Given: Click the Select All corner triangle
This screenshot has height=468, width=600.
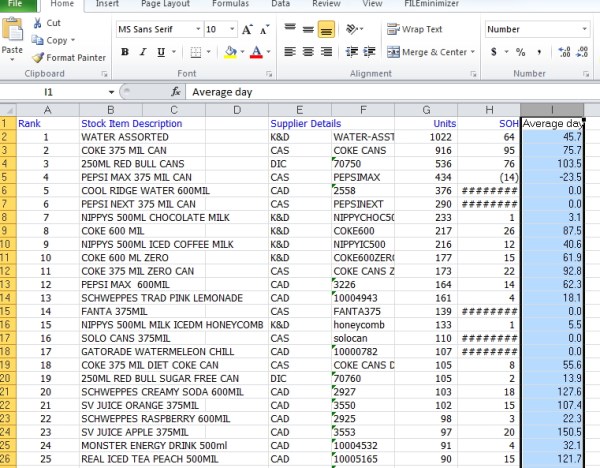Looking at the screenshot, I should (8, 110).
